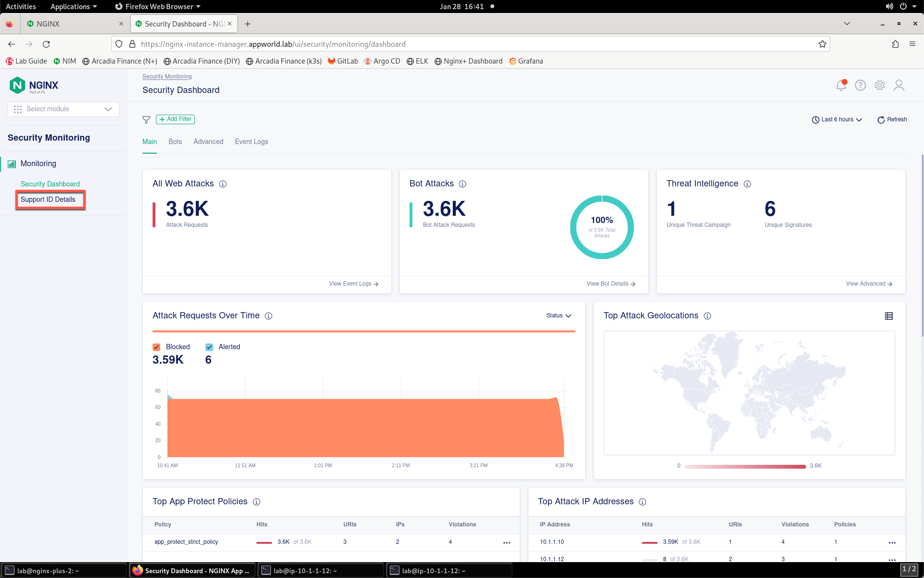The height and width of the screenshot is (578, 924).
Task: Click the filter funnel icon
Action: (146, 119)
